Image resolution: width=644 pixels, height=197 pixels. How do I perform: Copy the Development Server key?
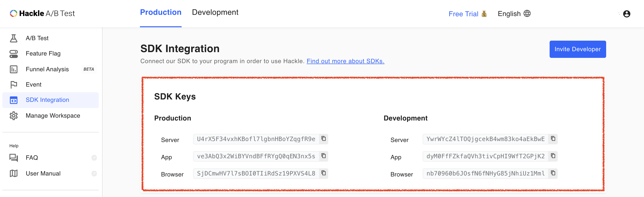tap(553, 139)
